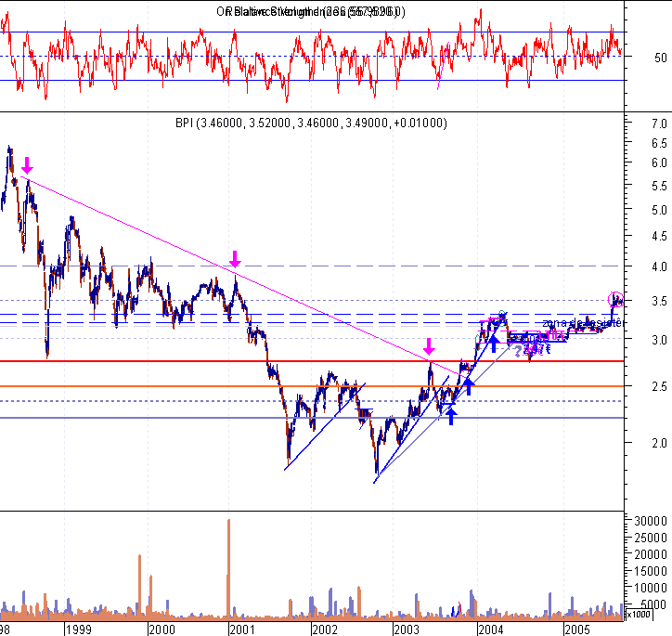This screenshot has height=636, width=672.
Task: Select the upper blue RSI overbought line
Action: 312,32
